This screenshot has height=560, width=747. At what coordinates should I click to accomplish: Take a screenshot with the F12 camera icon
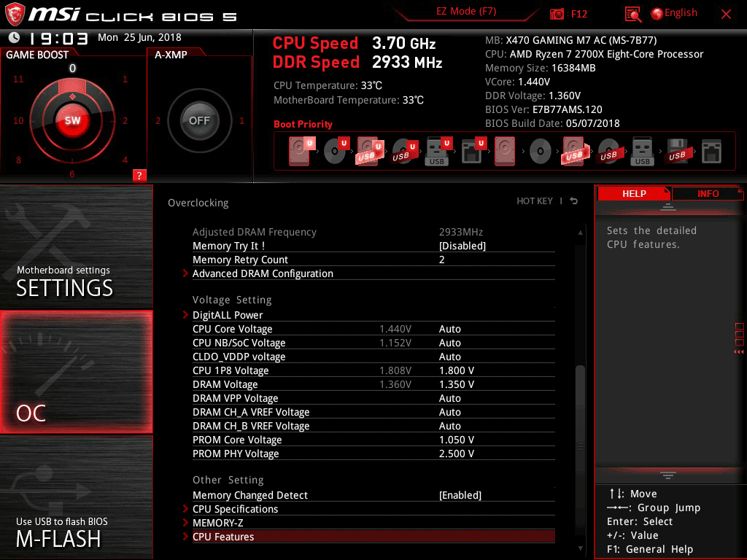point(557,15)
